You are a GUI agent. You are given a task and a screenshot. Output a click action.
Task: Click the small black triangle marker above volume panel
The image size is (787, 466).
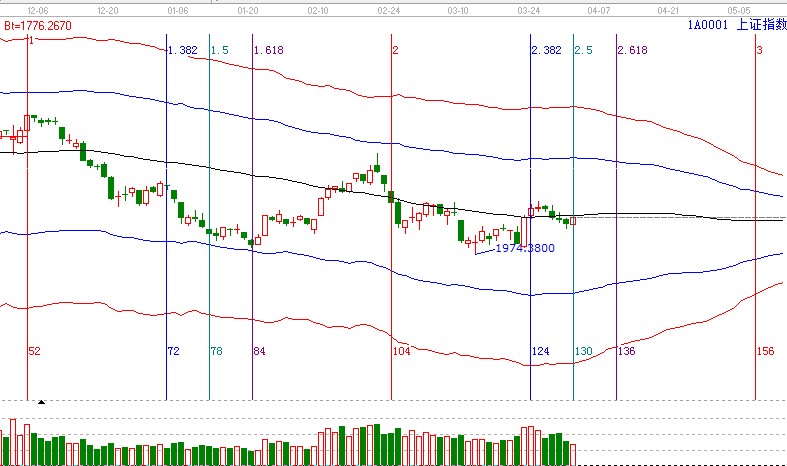pyautogui.click(x=41, y=402)
